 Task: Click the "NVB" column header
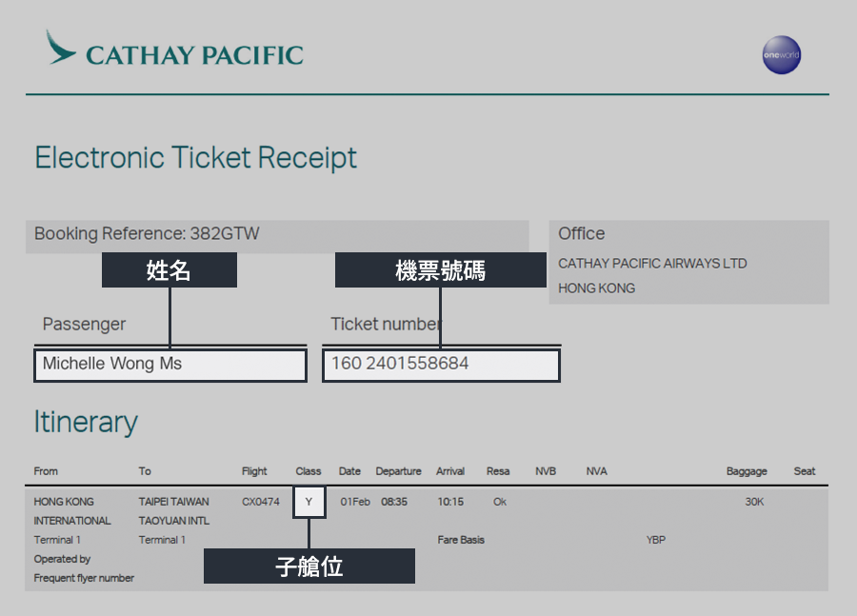546,471
